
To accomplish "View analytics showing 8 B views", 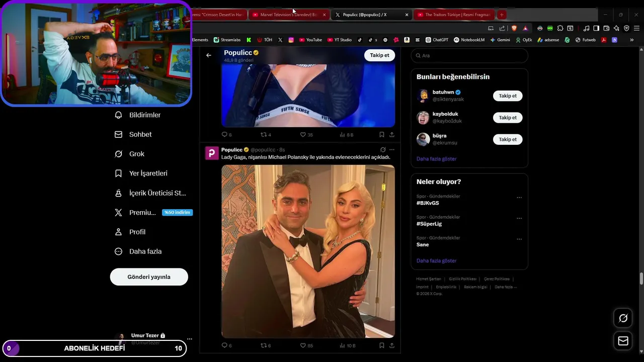I will pyautogui.click(x=347, y=135).
